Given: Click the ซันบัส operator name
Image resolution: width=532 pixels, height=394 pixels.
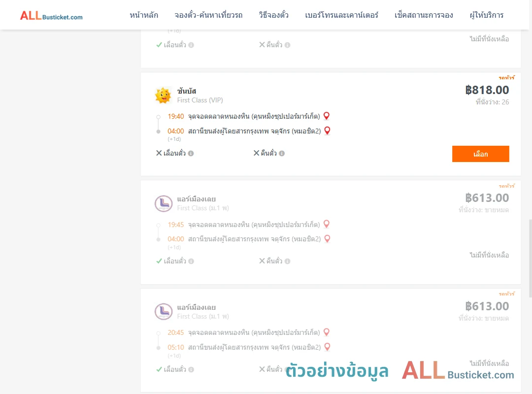Looking at the screenshot, I should 187,91.
